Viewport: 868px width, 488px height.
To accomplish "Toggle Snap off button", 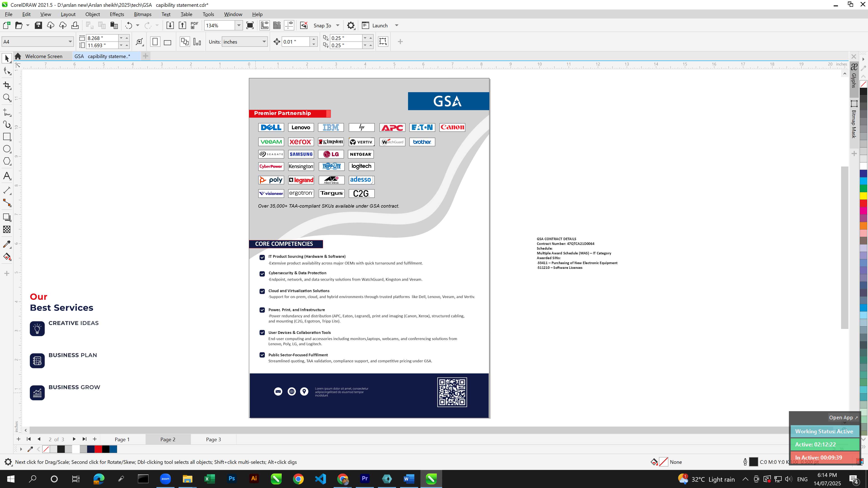I will pyautogui.click(x=304, y=25).
